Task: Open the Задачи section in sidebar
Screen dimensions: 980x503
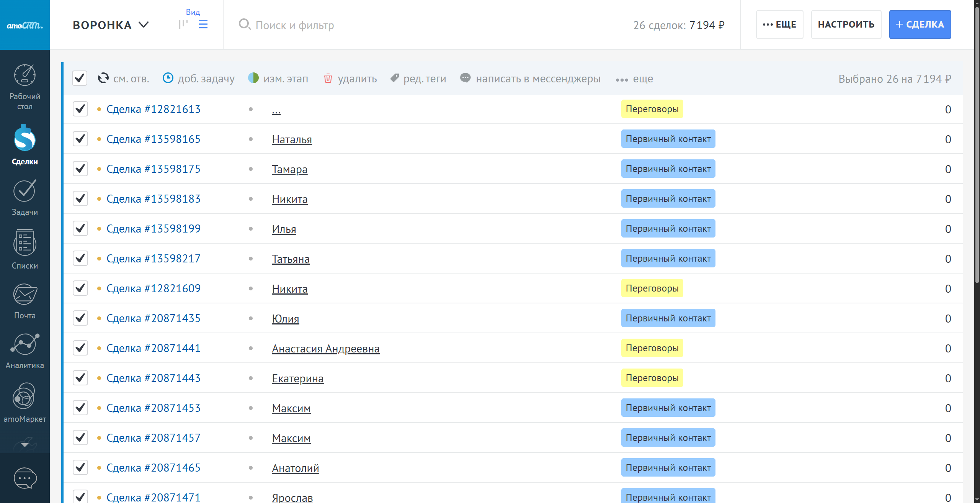Action: (x=25, y=191)
